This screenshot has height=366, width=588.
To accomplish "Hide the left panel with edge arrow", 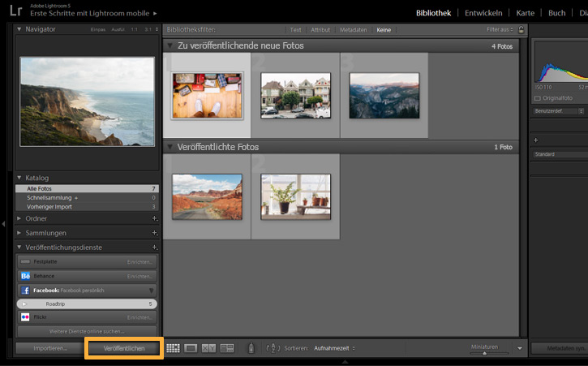I will (x=3, y=224).
